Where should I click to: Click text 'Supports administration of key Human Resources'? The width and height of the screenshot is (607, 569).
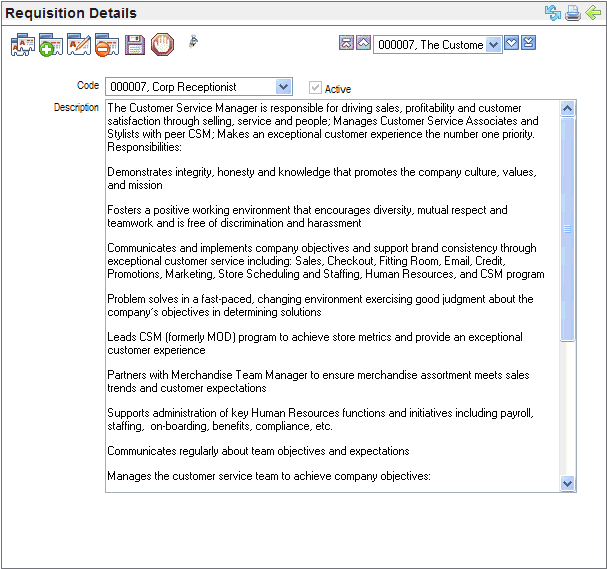pos(223,413)
